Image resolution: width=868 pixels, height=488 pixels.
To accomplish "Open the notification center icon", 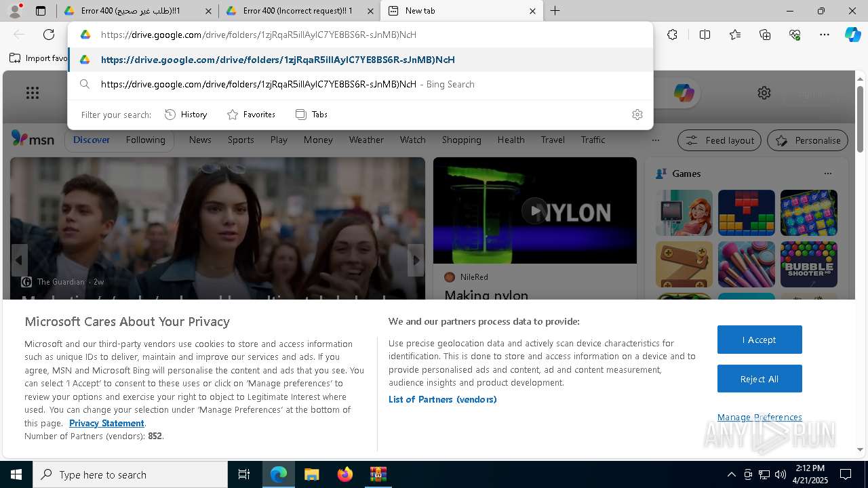I will (x=846, y=474).
